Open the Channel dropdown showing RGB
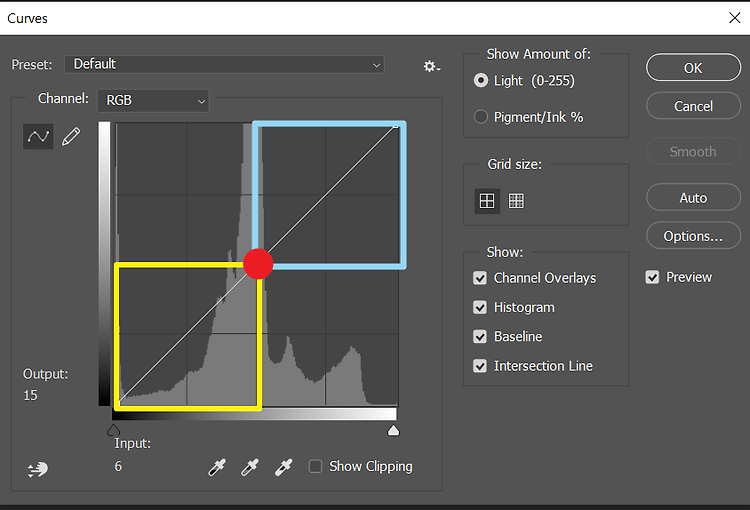This screenshot has width=750, height=510. coord(153,100)
